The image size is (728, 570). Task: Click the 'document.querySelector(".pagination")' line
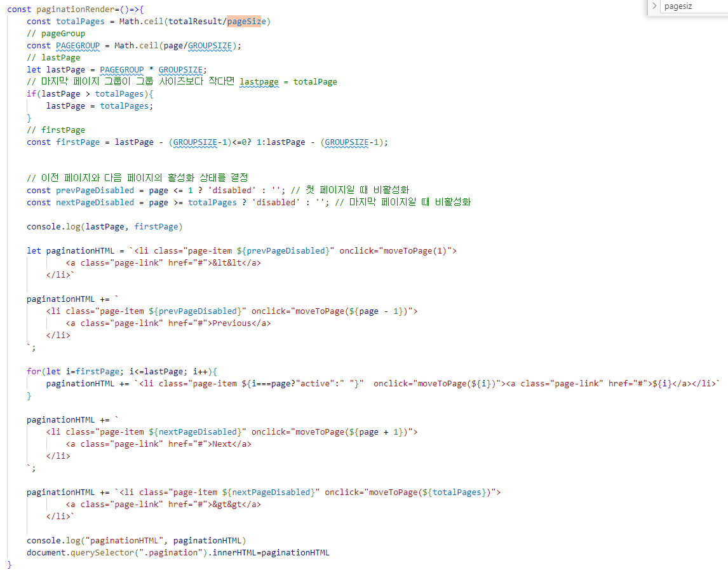coord(178,553)
